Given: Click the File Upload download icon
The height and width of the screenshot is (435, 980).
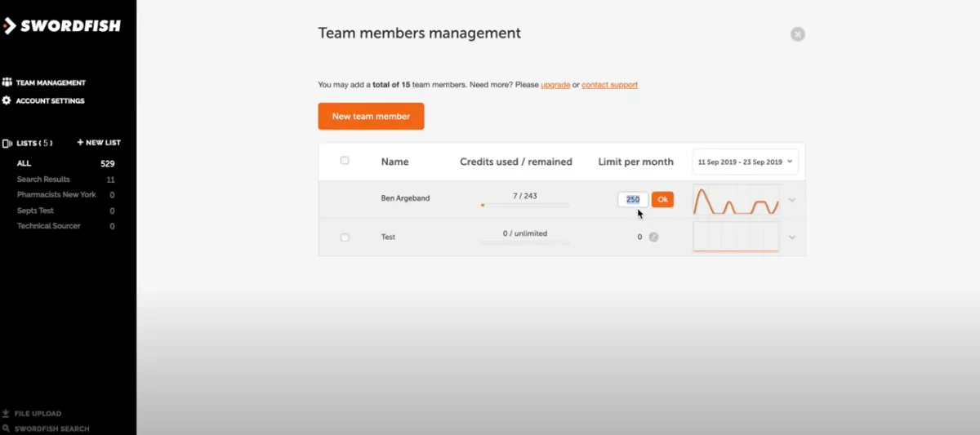Looking at the screenshot, I should pyautogui.click(x=7, y=414).
